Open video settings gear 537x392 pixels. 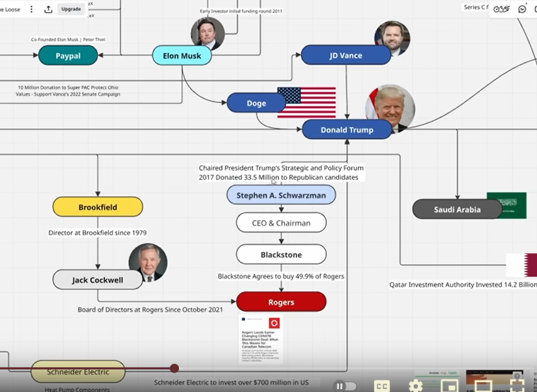tap(415, 386)
